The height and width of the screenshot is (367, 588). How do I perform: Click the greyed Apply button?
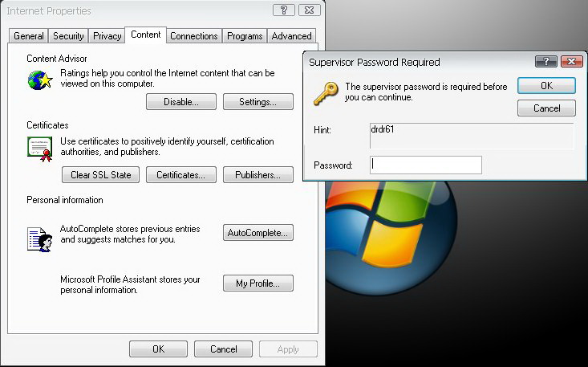click(288, 349)
